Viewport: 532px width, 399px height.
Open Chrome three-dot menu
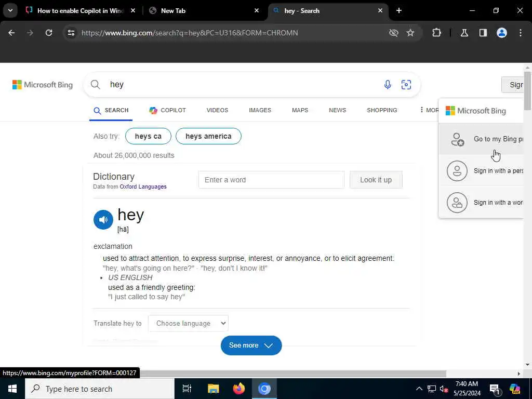(x=521, y=33)
